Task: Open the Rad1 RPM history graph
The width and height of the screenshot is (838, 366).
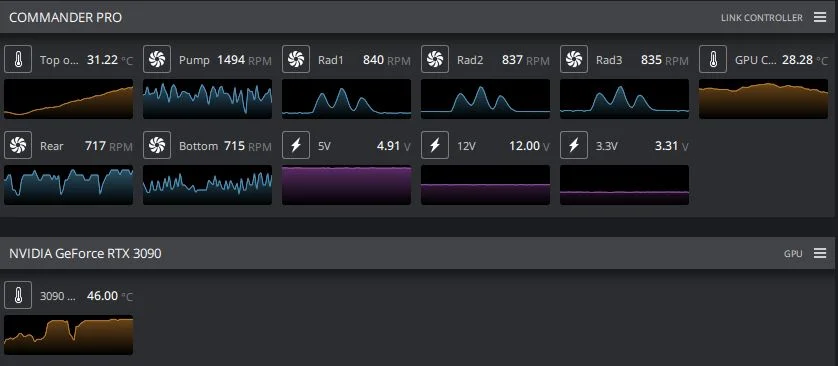Action: [x=346, y=99]
